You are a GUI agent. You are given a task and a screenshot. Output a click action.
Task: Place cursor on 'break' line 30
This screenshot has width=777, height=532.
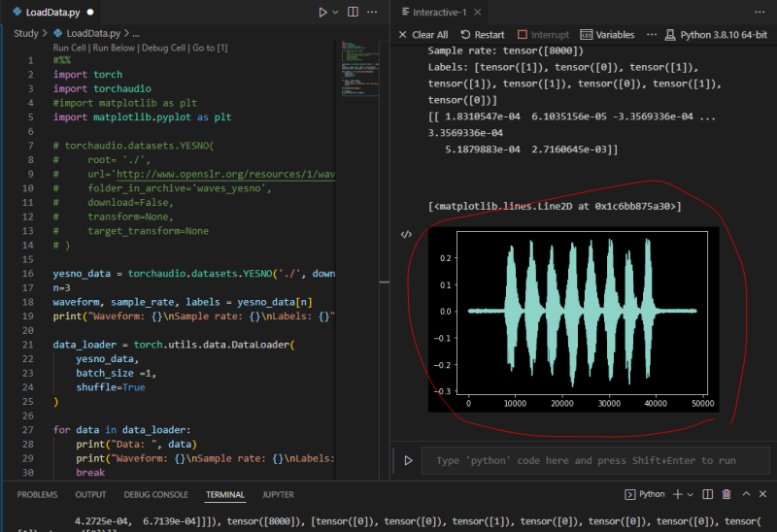coord(90,472)
